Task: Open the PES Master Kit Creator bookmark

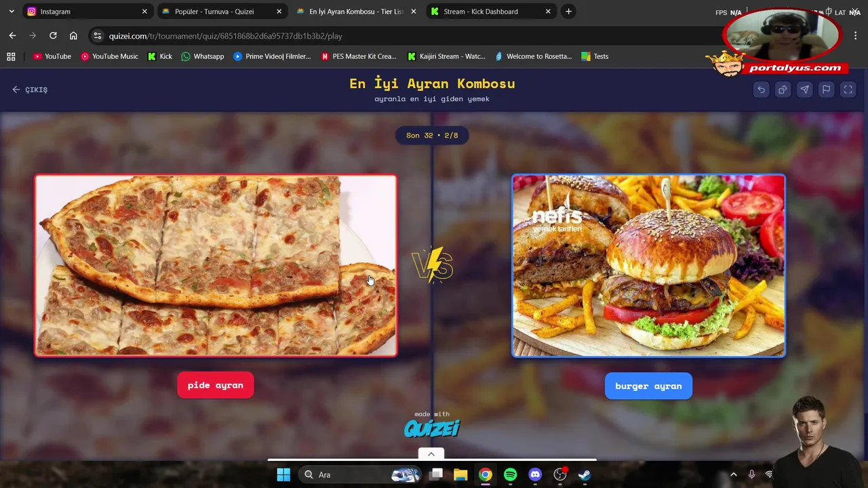Action: pyautogui.click(x=359, y=56)
